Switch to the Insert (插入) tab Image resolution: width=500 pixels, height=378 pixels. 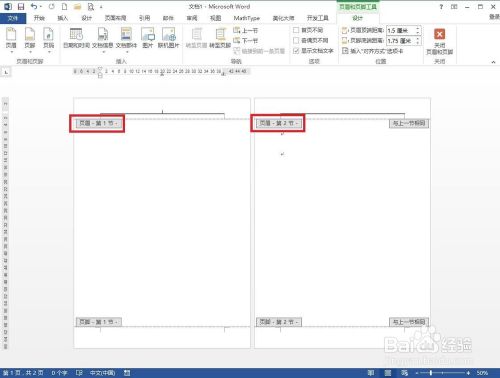(x=63, y=18)
